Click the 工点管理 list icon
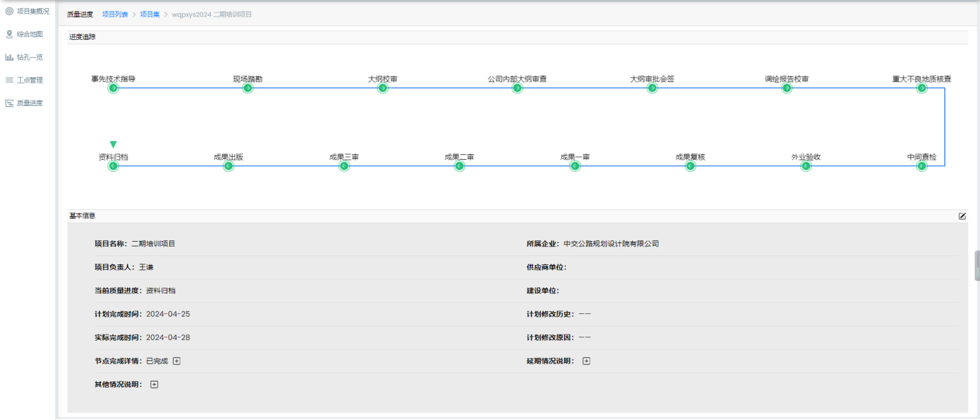 [x=10, y=80]
